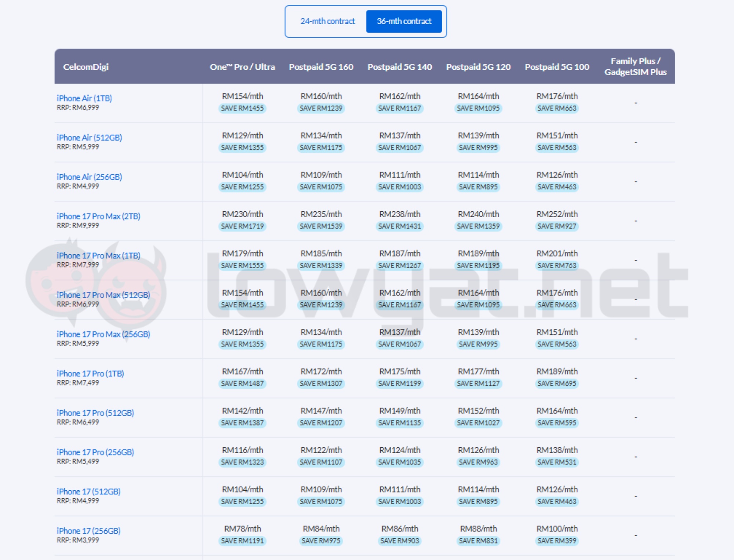Click RM100/mth price for iPhone 17 256GB
Screen dimensions: 734x560
point(557,528)
